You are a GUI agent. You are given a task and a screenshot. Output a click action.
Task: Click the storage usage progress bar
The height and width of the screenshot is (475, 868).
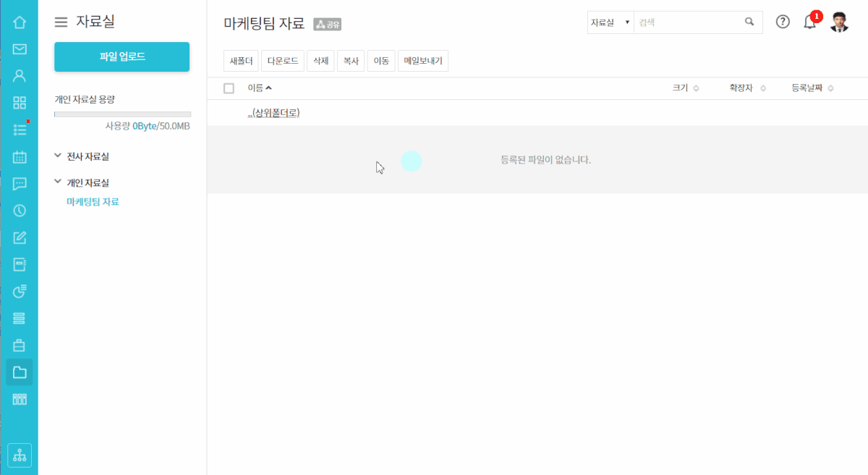(x=122, y=114)
